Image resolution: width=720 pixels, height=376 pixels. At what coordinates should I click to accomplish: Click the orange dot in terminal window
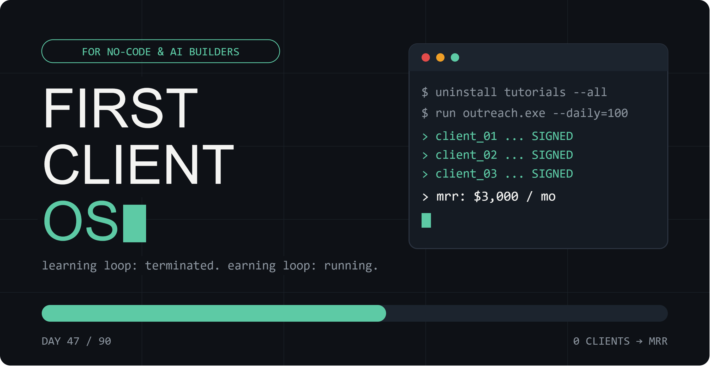[440, 57]
